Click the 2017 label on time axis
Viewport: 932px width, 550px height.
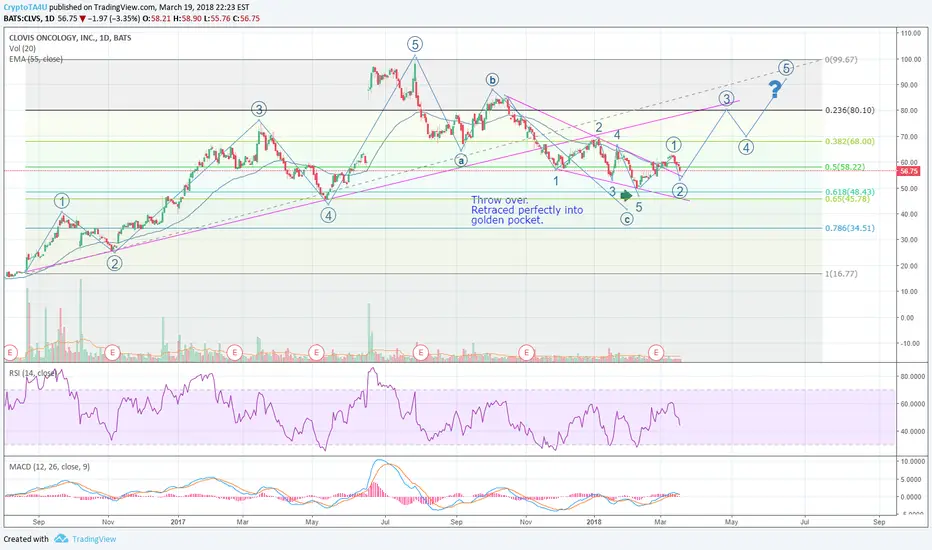point(178,522)
